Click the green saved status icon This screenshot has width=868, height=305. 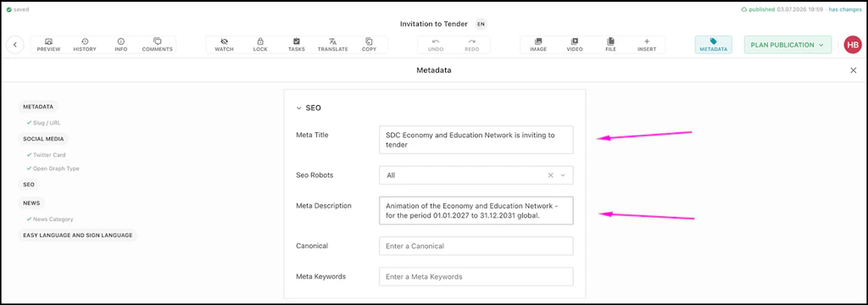[8, 9]
